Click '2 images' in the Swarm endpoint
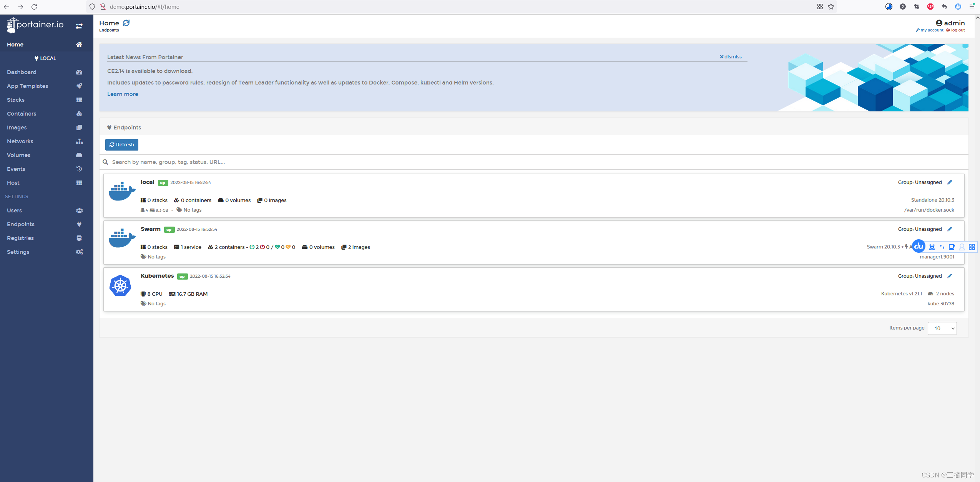Viewport: 980px width, 482px height. (x=355, y=247)
